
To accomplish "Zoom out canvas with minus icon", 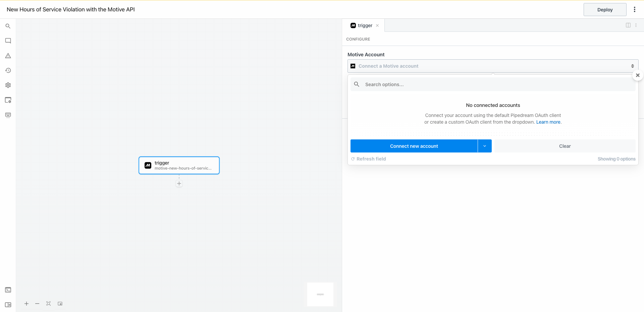I will 37,304.
